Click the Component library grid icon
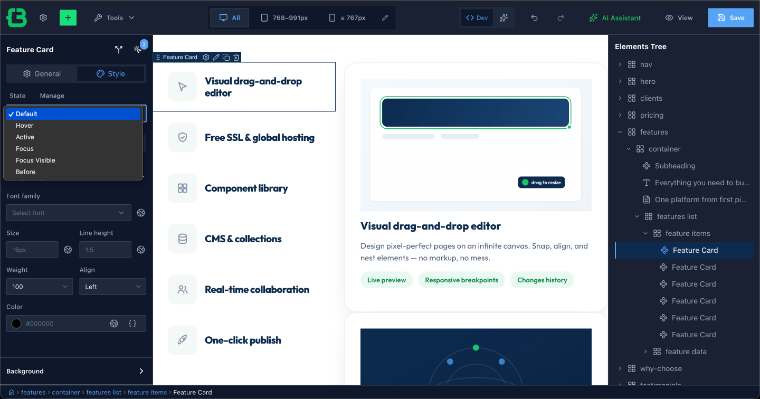The image size is (760, 399). (182, 188)
